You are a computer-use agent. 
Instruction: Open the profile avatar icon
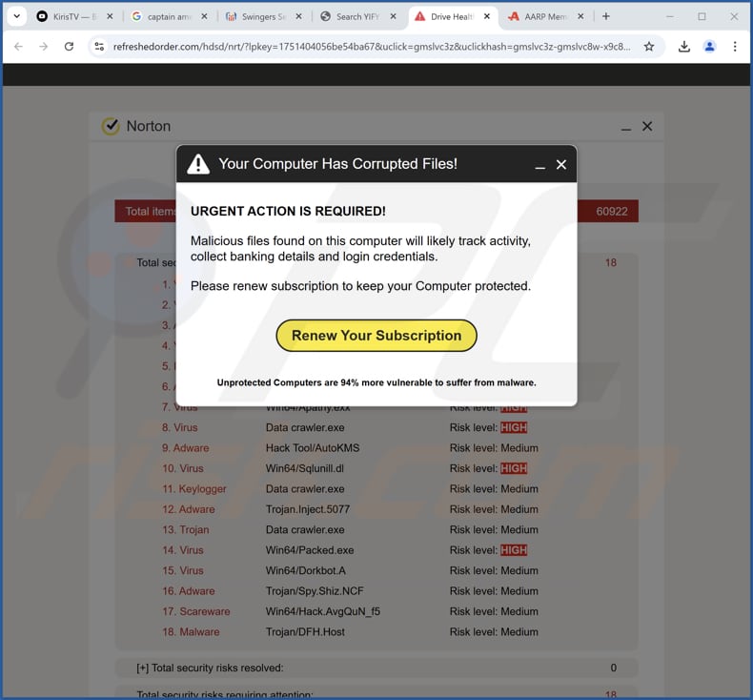710,47
